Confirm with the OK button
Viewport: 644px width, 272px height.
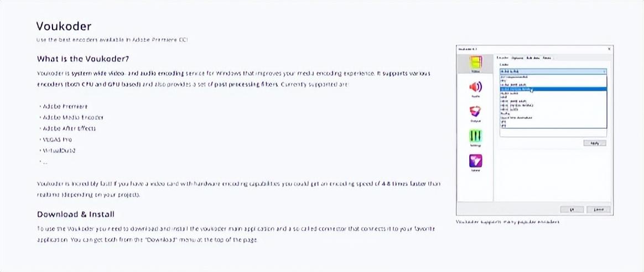572,209
